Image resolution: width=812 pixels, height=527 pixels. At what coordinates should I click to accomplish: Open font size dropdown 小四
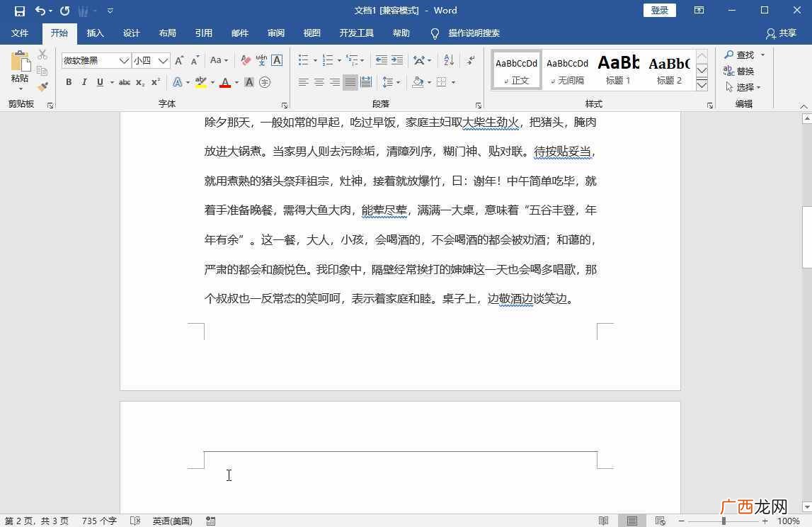(x=163, y=61)
